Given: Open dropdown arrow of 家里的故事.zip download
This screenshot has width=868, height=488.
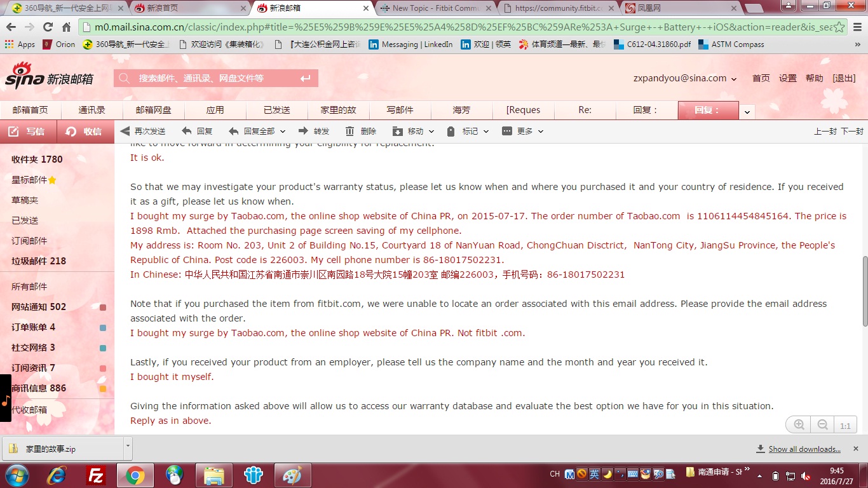Looking at the screenshot, I should click(x=128, y=448).
